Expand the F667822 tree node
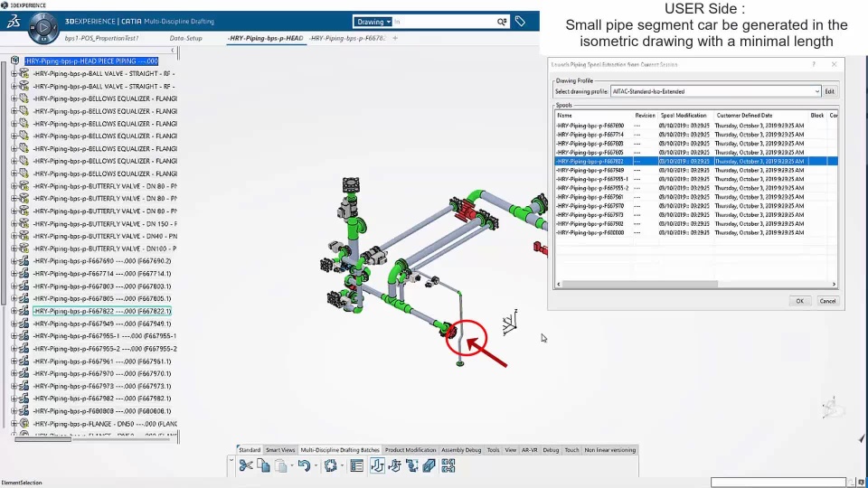Screen dimensions: 868x488 (x=14, y=311)
